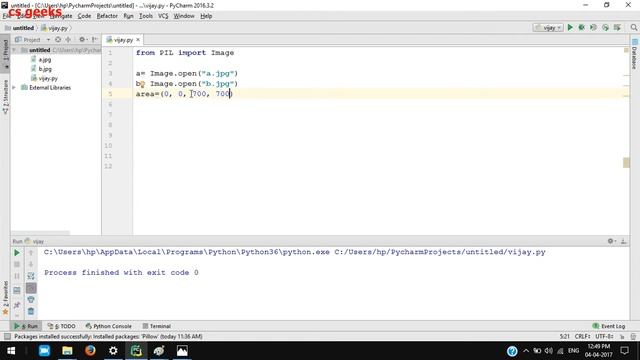Click the profile icon in main toolbar
Viewport: 640px width, 360px height.
pyautogui.click(x=605, y=27)
